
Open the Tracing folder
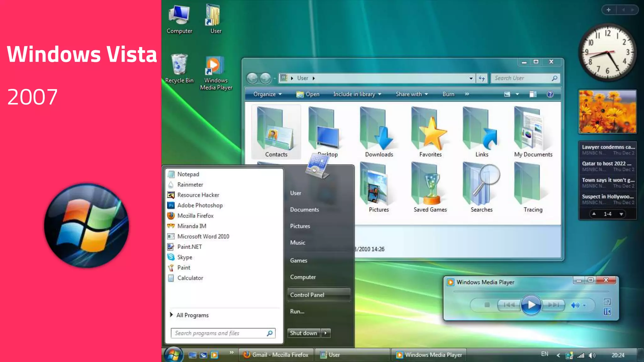(x=533, y=187)
